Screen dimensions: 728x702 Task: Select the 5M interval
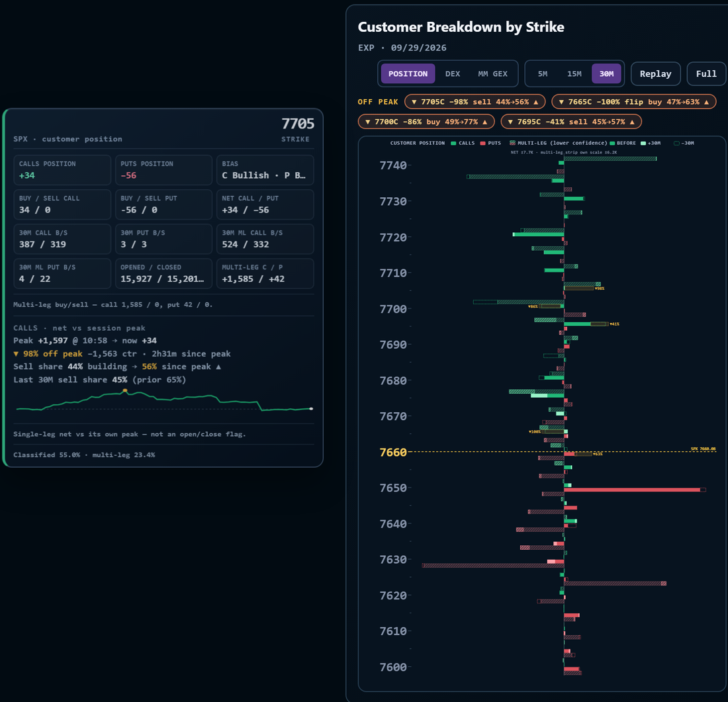[542, 74]
